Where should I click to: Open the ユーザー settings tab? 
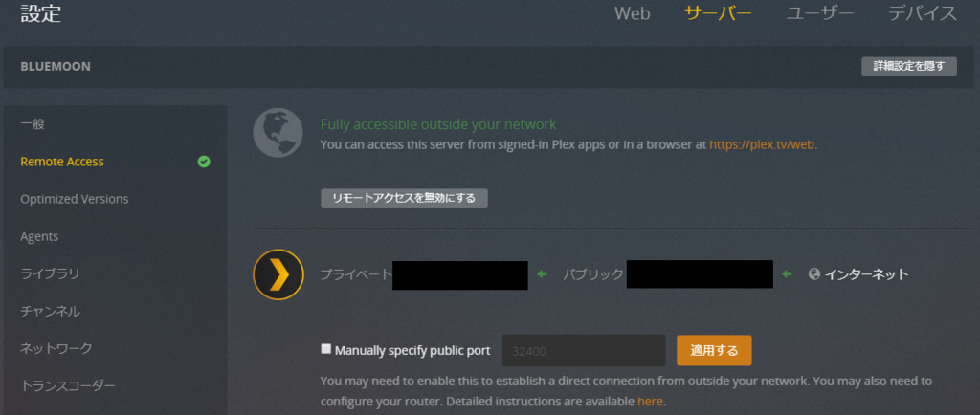[x=820, y=13]
